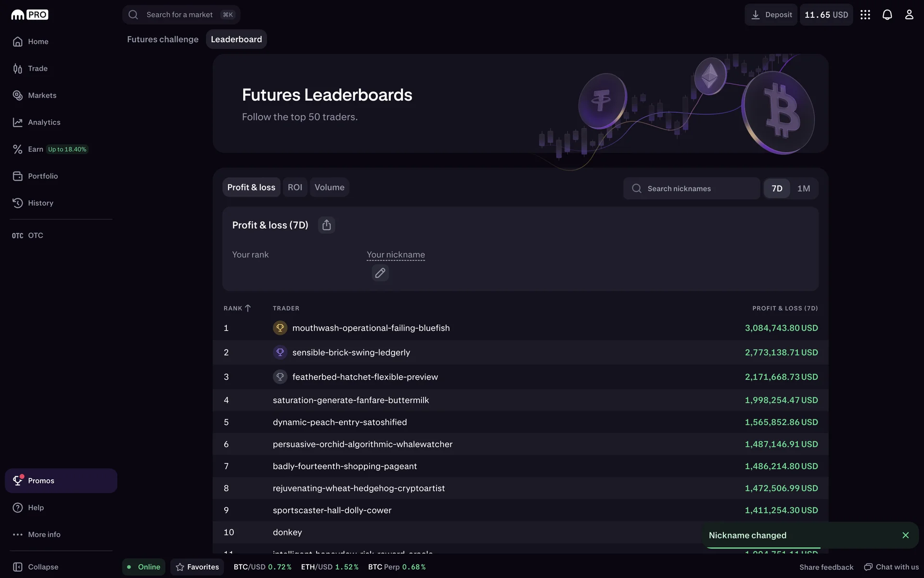This screenshot has width=924, height=578.
Task: Click the share icon beside Profit & loss (7D)
Action: pyautogui.click(x=326, y=225)
